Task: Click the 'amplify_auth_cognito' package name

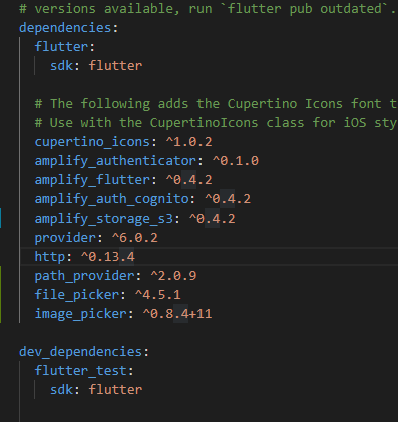Action: pyautogui.click(x=112, y=199)
